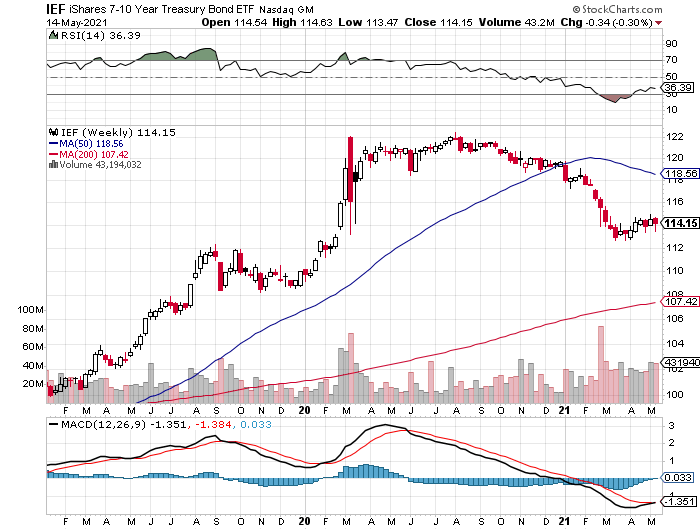
Task: Click the red -1.384 signal line value
Action: click(213, 424)
